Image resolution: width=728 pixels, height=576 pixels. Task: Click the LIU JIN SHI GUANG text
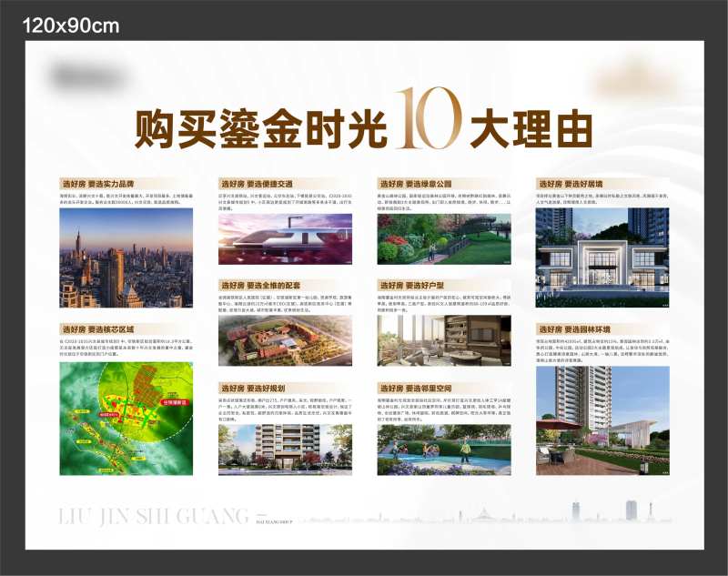point(152,516)
